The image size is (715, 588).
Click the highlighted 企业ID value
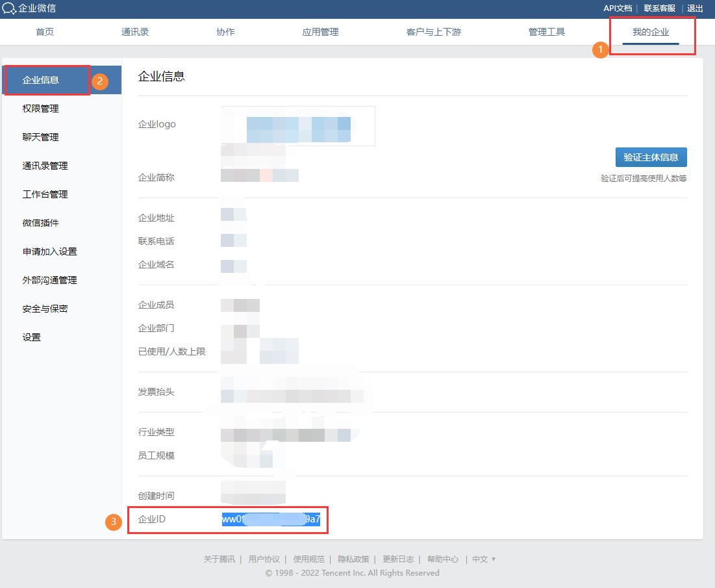click(271, 520)
